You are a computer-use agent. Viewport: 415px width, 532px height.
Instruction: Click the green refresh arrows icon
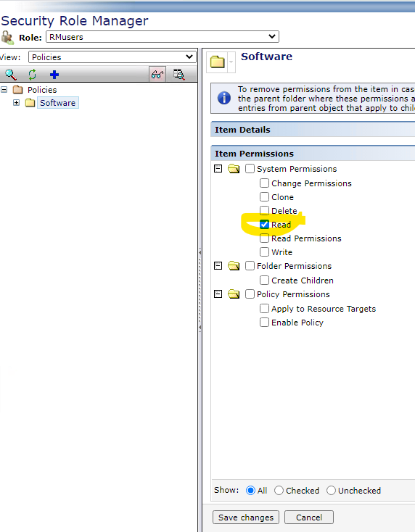point(32,75)
